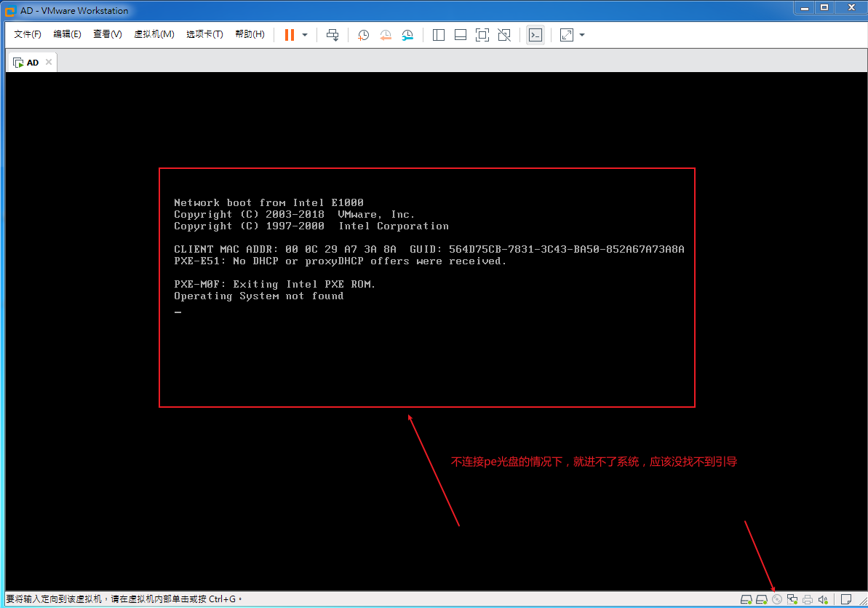The image size is (868, 608).
Task: Open the message log icon in status bar
Action: (x=845, y=599)
